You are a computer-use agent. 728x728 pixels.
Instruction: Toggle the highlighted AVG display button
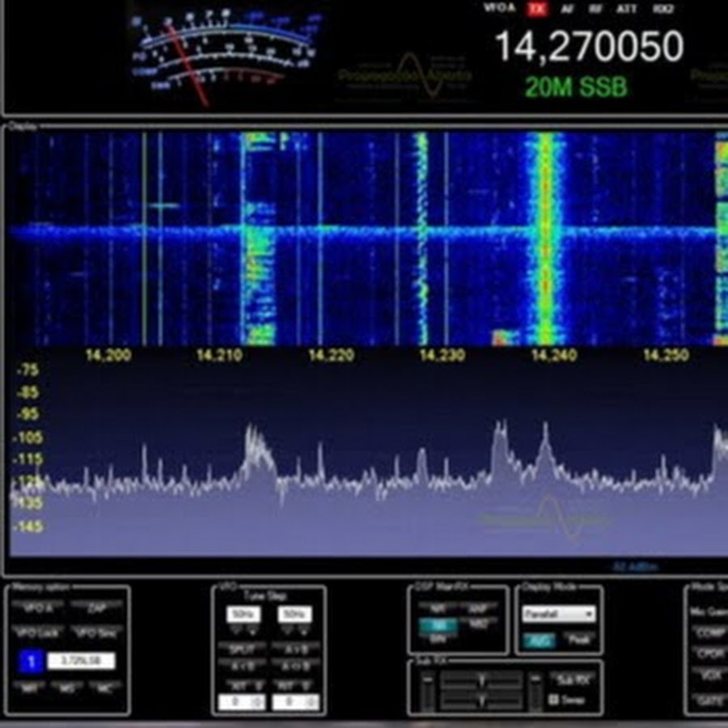point(539,641)
